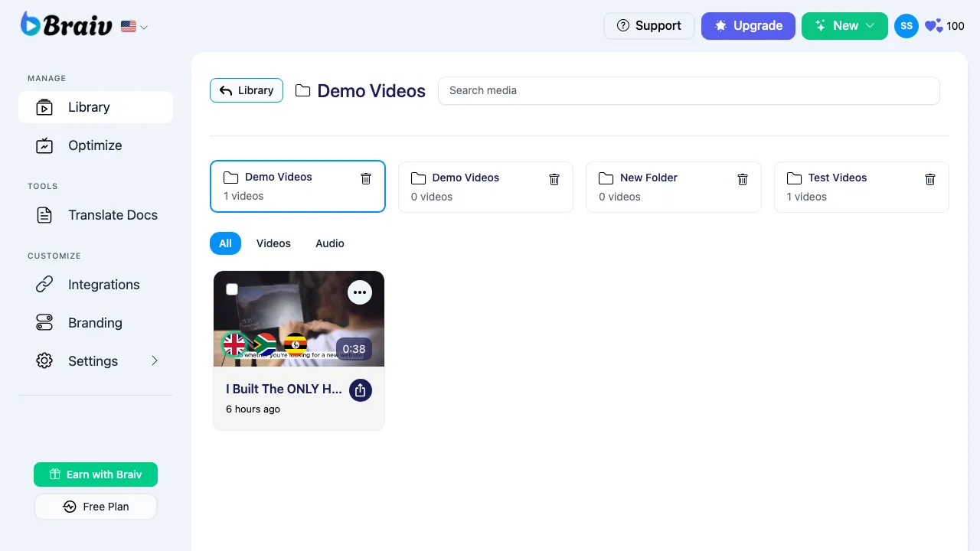Screen dimensions: 980x551
Task: Open Settings in the sidebar
Action: tap(96, 361)
